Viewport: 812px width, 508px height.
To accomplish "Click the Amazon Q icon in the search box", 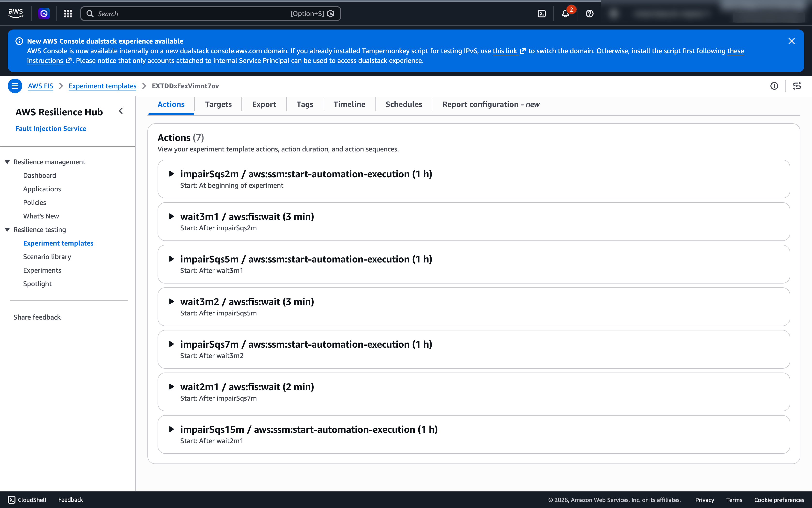I will coord(331,14).
